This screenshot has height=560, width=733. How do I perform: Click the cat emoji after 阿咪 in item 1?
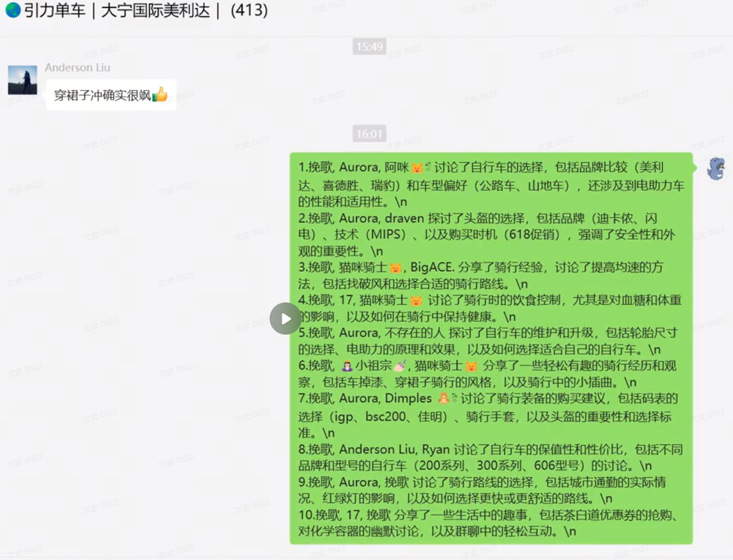417,168
